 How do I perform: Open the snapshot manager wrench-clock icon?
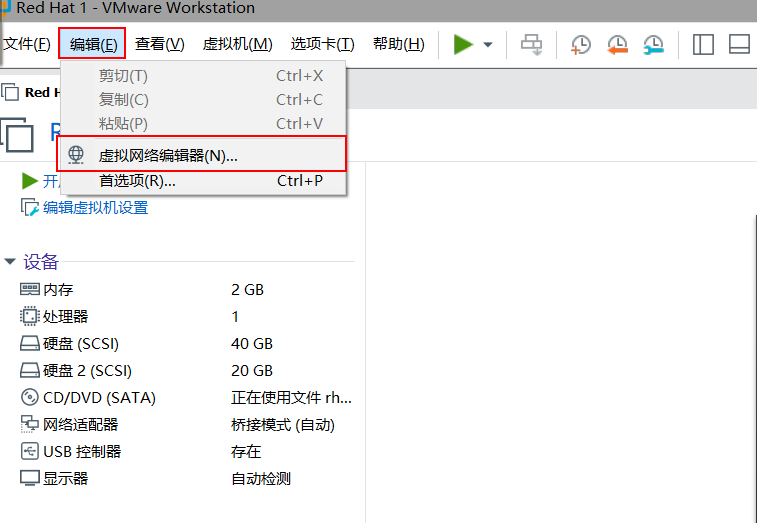(x=654, y=45)
